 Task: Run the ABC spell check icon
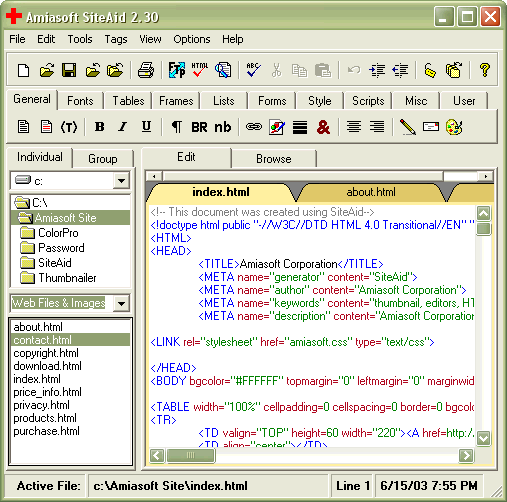(x=254, y=70)
